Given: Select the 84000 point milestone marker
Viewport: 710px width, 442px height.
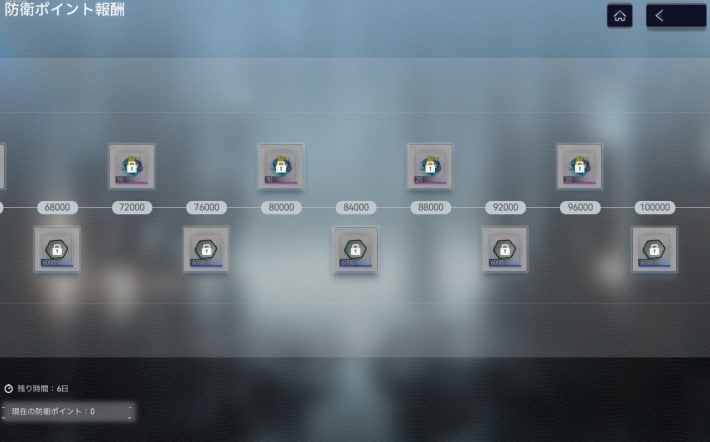Looking at the screenshot, I should [356, 207].
